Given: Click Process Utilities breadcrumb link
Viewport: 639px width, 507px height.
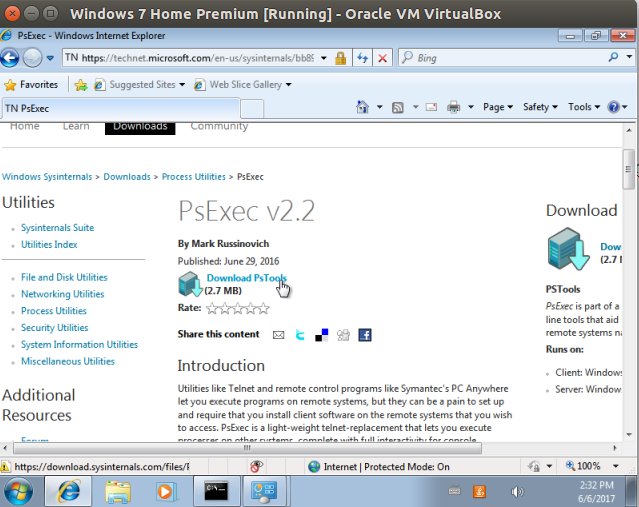Looking at the screenshot, I should coord(194,176).
